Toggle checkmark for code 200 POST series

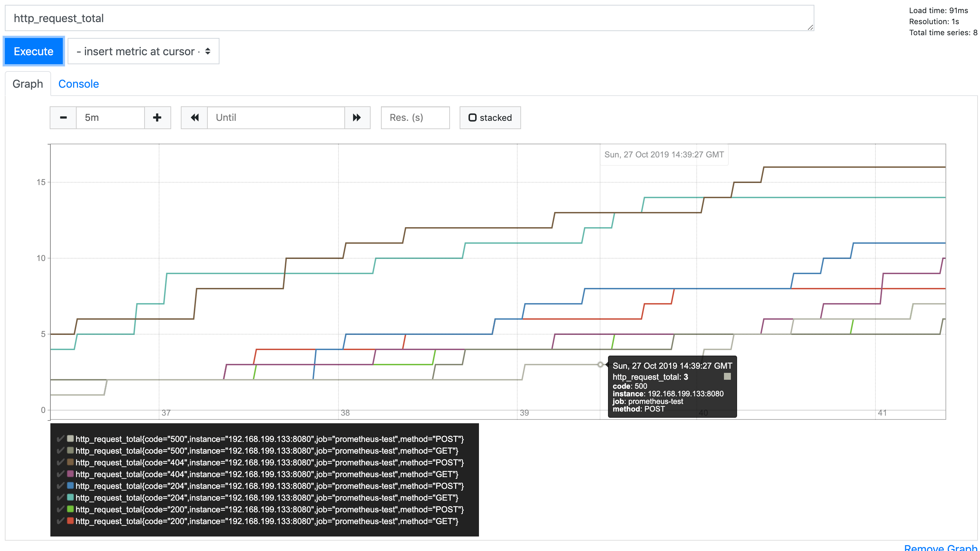[60, 509]
